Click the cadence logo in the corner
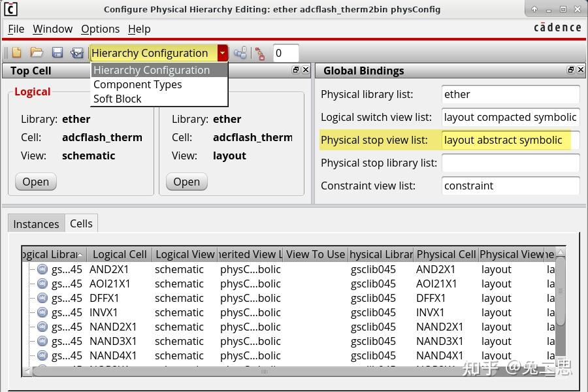The width and height of the screenshot is (588, 392). coord(559,27)
